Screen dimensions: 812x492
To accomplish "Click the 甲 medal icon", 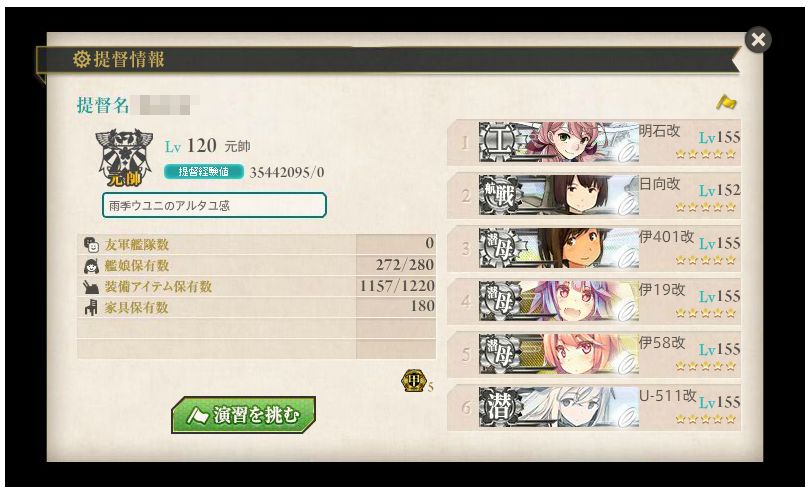I will pyautogui.click(x=413, y=381).
